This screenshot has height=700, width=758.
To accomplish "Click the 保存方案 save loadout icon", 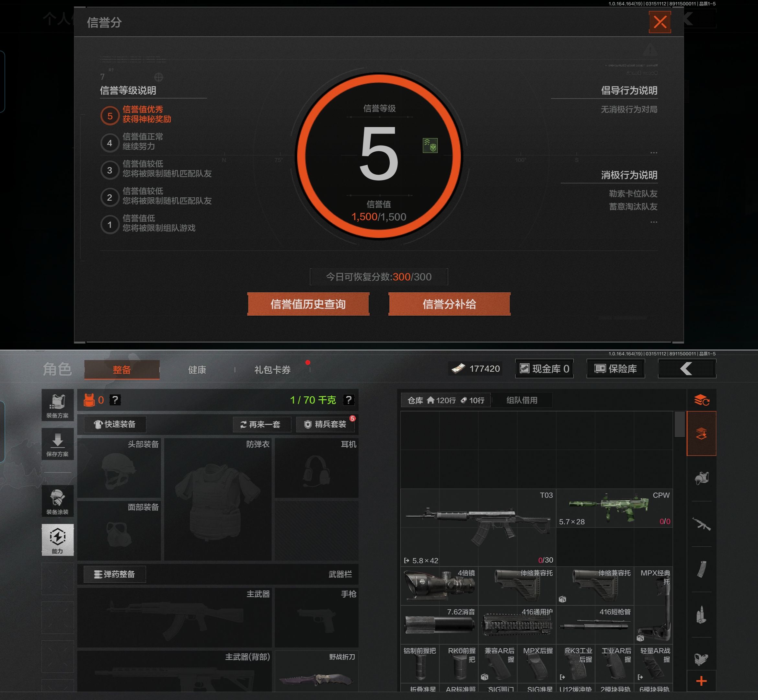I will 58,444.
